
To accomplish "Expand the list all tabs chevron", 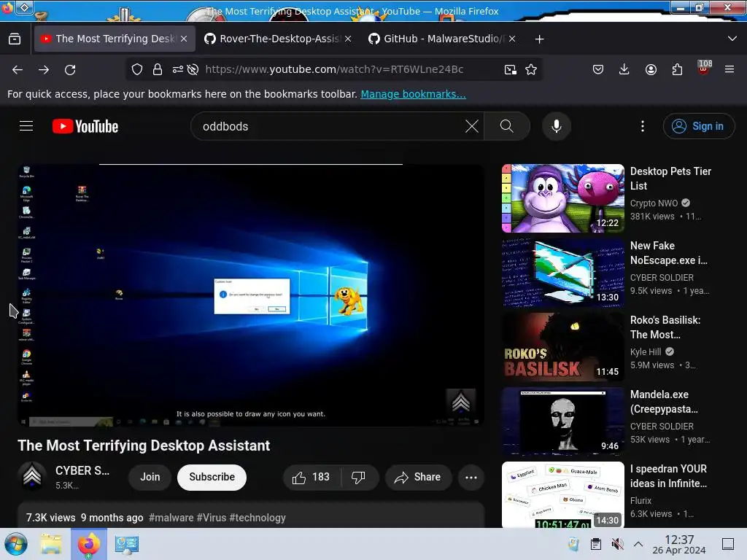I will [732, 39].
